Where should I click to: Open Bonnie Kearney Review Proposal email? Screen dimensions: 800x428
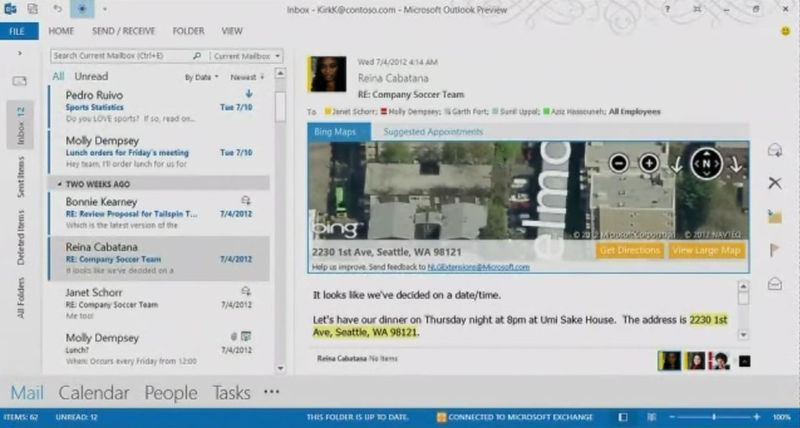(159, 213)
